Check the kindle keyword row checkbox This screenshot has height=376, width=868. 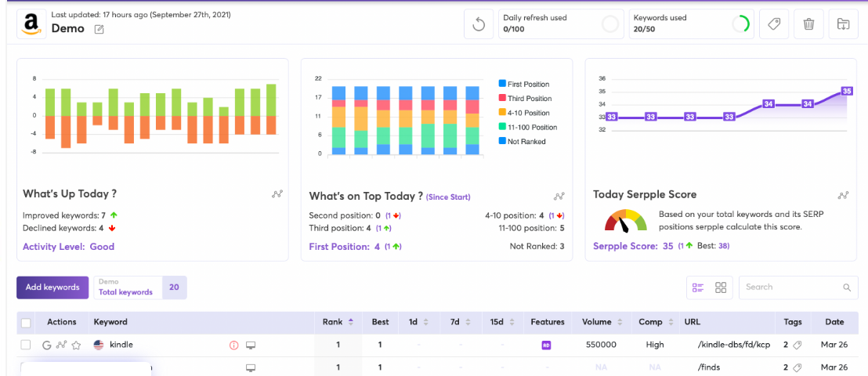click(x=26, y=345)
